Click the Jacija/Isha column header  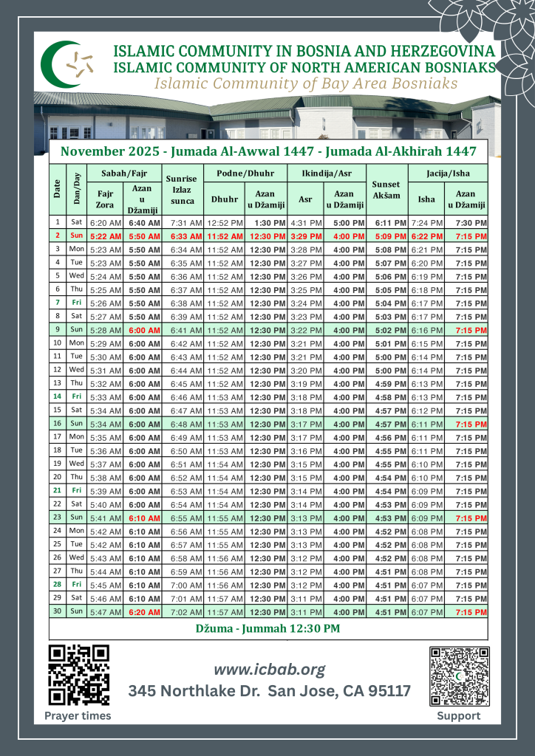[448, 173]
